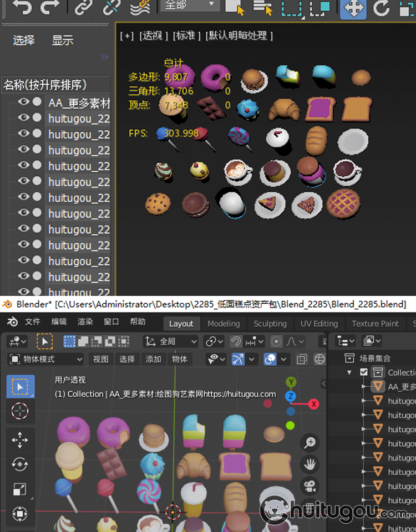Activate the Rotate tool in Blender toolbar

(x=20, y=464)
